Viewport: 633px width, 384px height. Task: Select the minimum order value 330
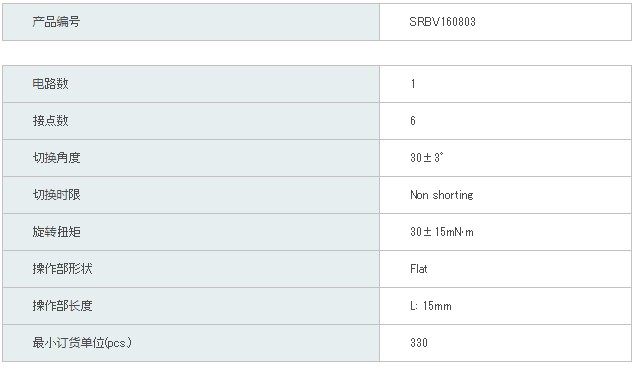419,343
